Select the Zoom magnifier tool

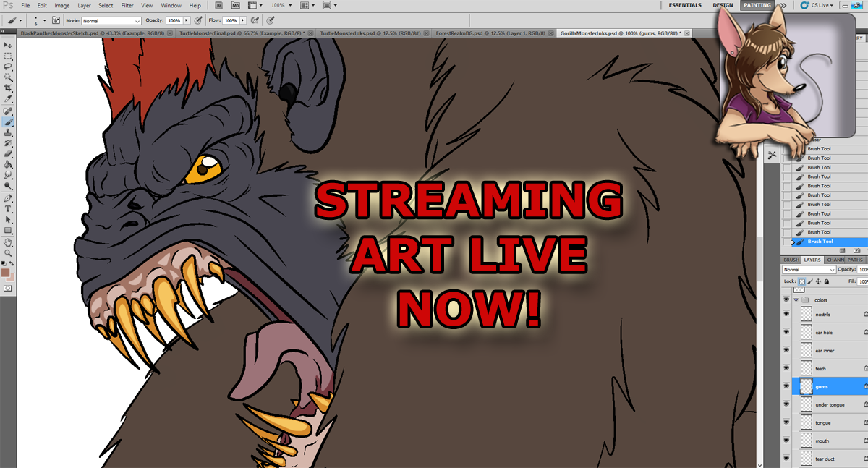pos(8,253)
